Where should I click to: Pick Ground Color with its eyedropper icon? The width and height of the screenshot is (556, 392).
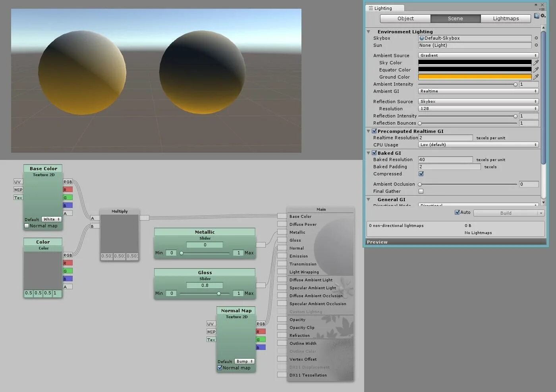tap(536, 77)
